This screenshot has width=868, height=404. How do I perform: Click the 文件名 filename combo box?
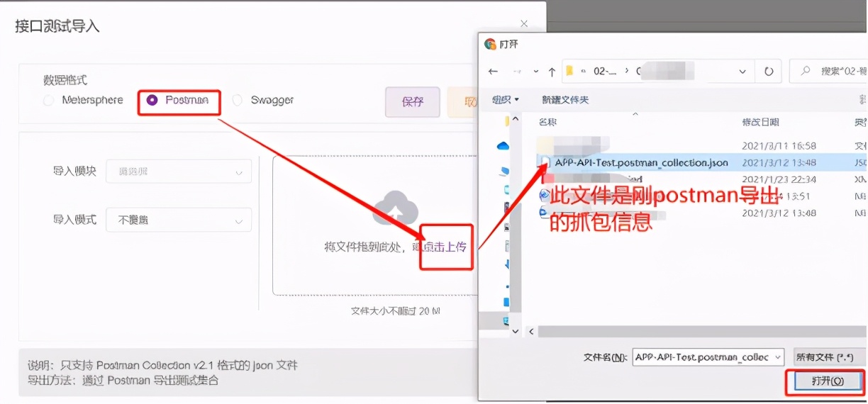708,357
